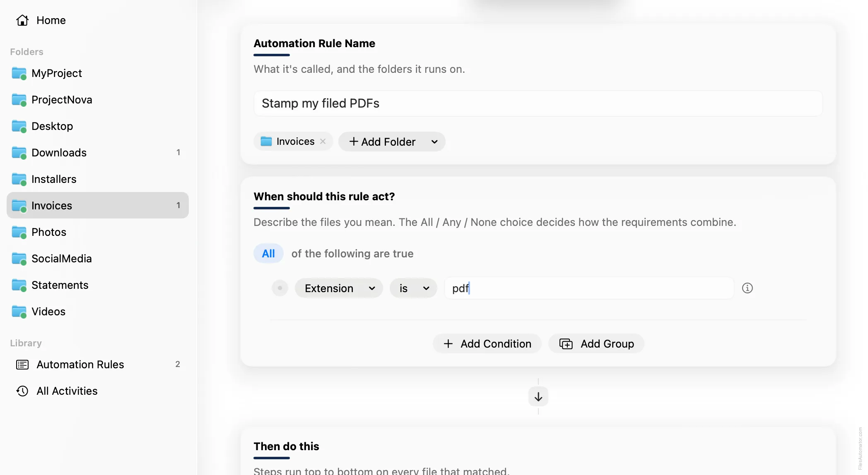Click the 'When should this rule act?' heading
This screenshot has height=475, width=868.
coord(324,197)
